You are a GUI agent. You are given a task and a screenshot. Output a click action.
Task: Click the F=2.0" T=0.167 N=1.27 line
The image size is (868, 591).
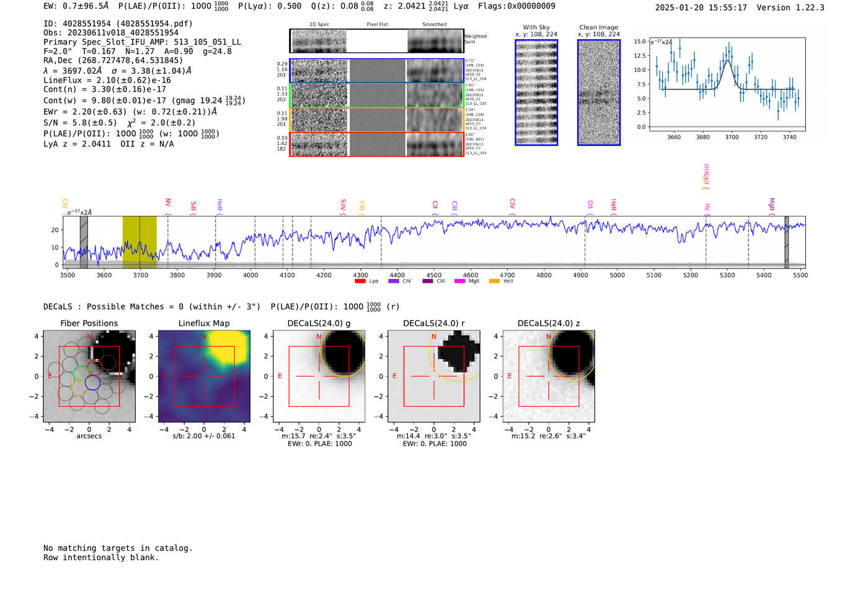pos(138,51)
